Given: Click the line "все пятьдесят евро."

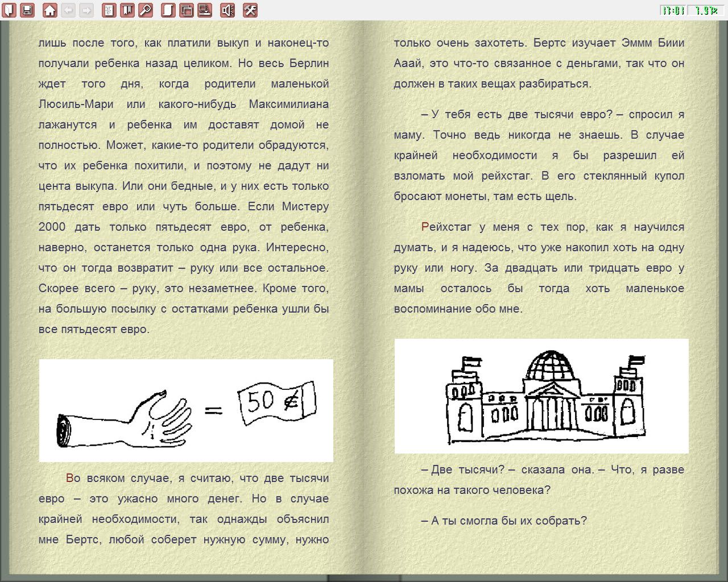Looking at the screenshot, I should (x=94, y=329).
